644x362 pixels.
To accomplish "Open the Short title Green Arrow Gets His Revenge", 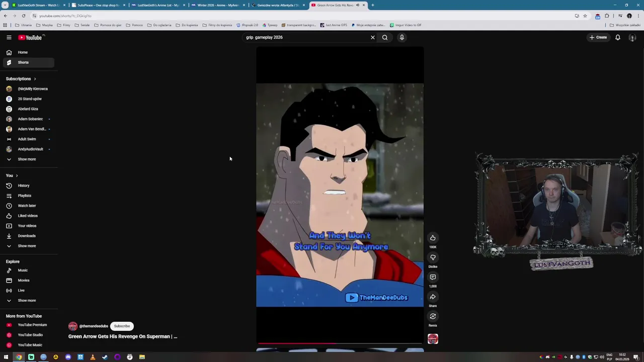I will point(123,336).
